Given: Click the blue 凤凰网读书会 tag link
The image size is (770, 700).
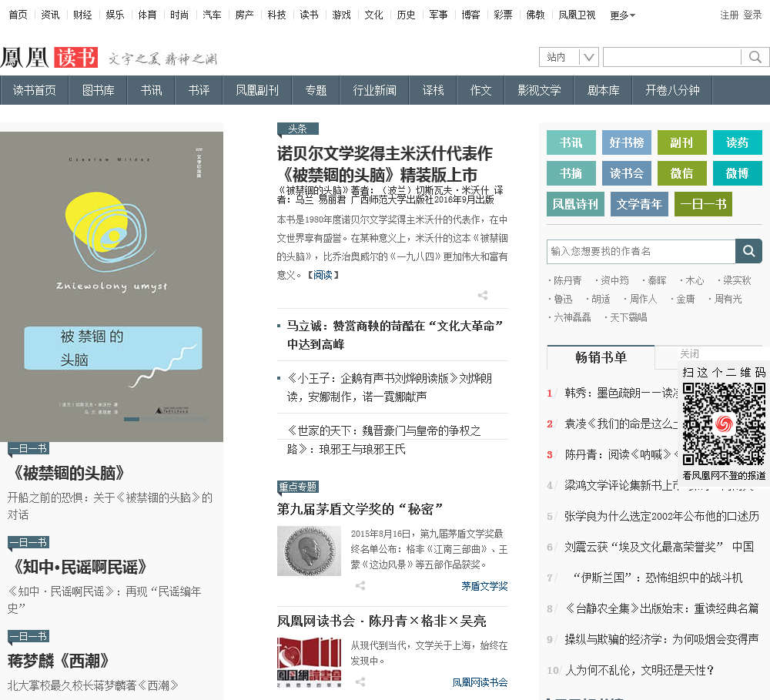Looking at the screenshot, I should point(480,682).
